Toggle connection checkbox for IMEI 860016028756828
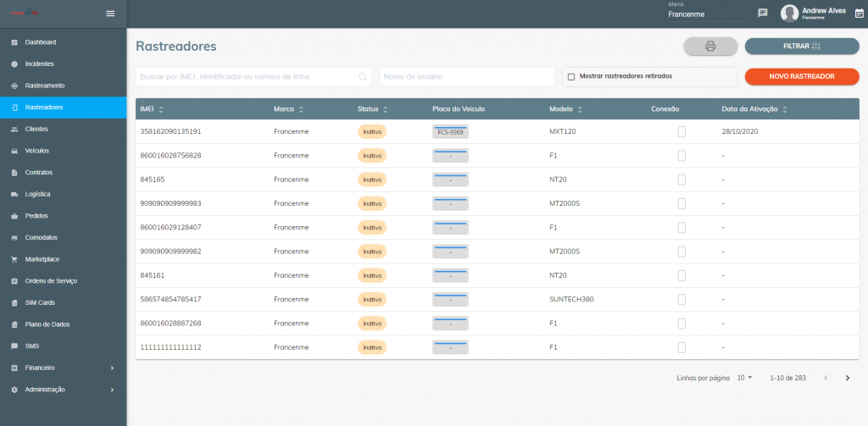Viewport: 868px width, 426px height. point(682,156)
